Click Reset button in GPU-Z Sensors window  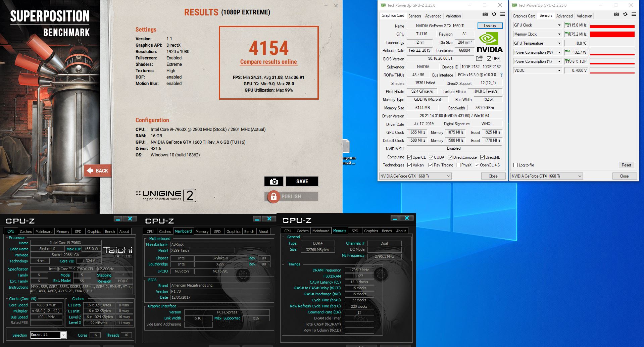coord(626,165)
